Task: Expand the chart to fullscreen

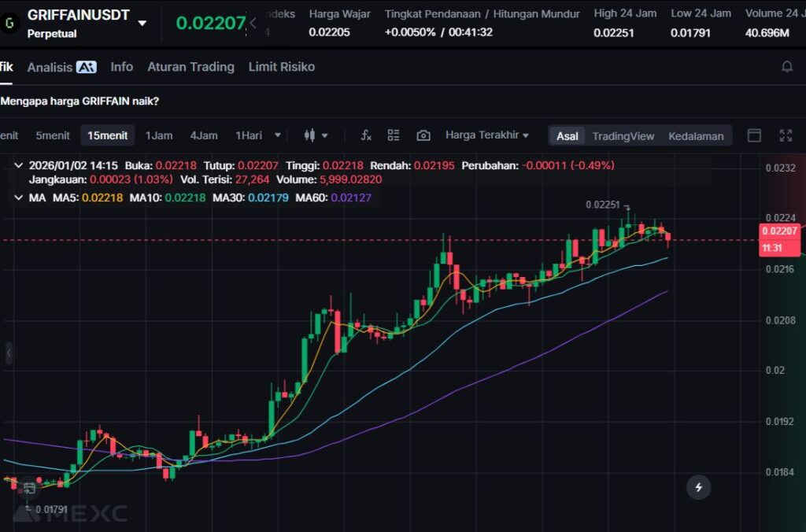Action: [x=785, y=135]
